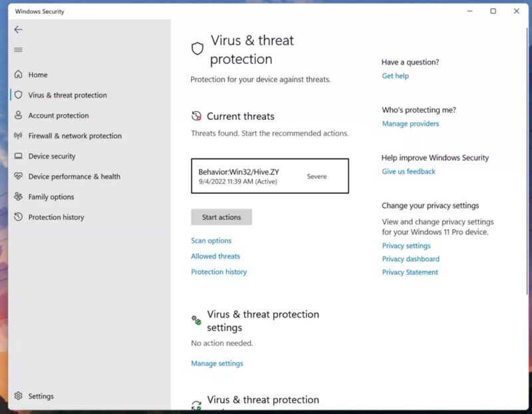532x414 pixels.
Task: Open Manage settings under protection settings
Action: (216, 363)
